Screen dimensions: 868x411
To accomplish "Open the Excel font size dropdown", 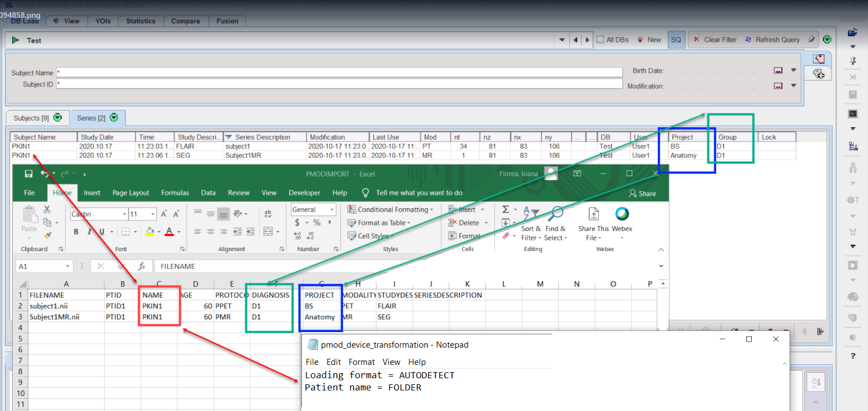I will tap(152, 214).
